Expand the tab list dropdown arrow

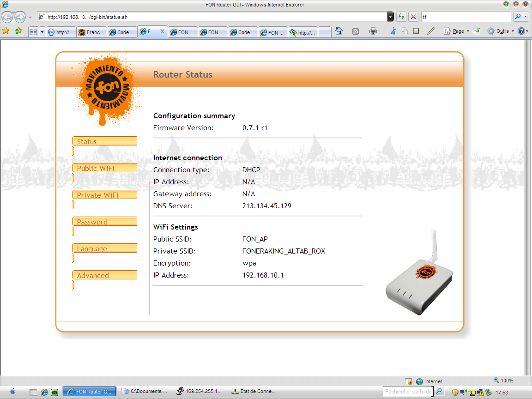pyautogui.click(x=42, y=32)
